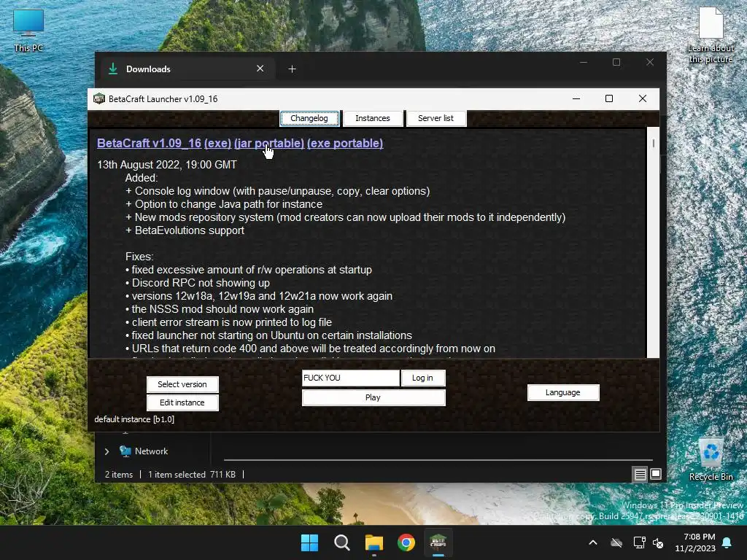The height and width of the screenshot is (560, 747).
Task: Select the Recycle Bin desktop icon
Action: coord(711,459)
